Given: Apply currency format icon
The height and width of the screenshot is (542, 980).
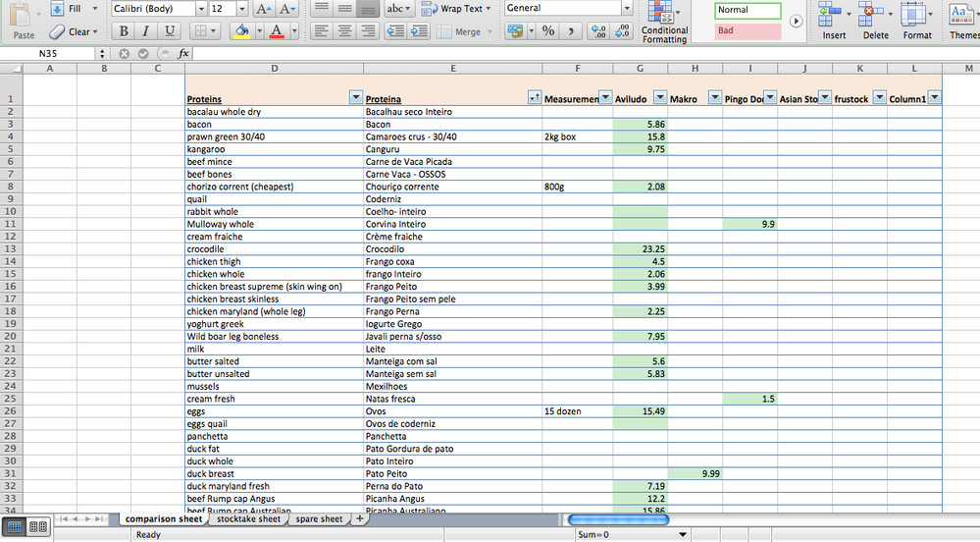Looking at the screenshot, I should pyautogui.click(x=515, y=30).
